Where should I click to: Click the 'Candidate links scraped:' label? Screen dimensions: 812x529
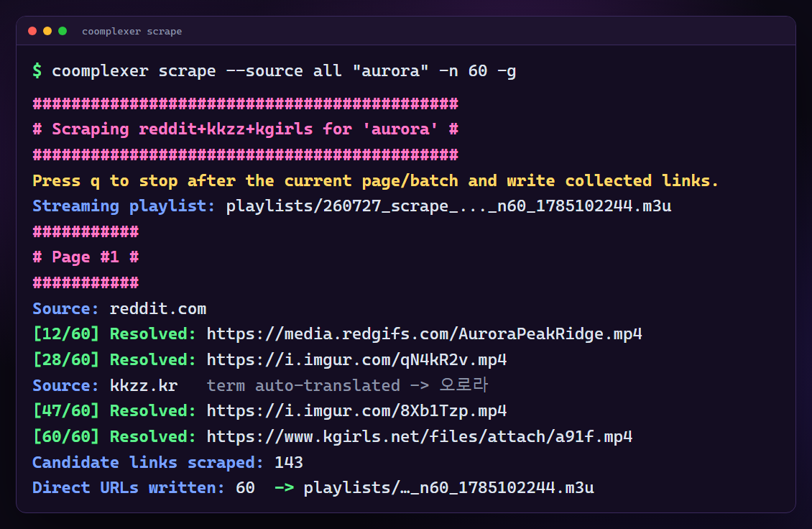coord(148,463)
